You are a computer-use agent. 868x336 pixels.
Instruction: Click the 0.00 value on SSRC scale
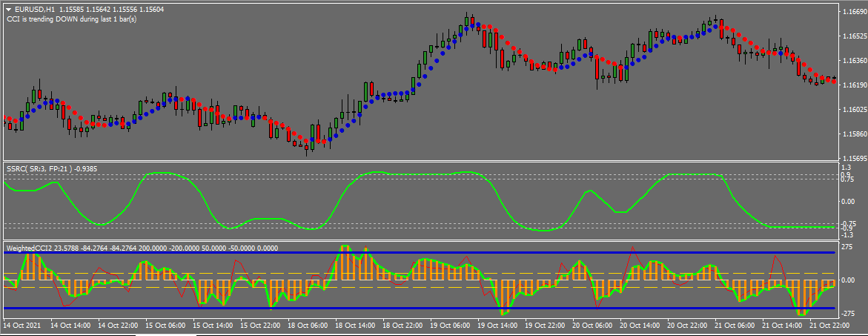[849, 201]
